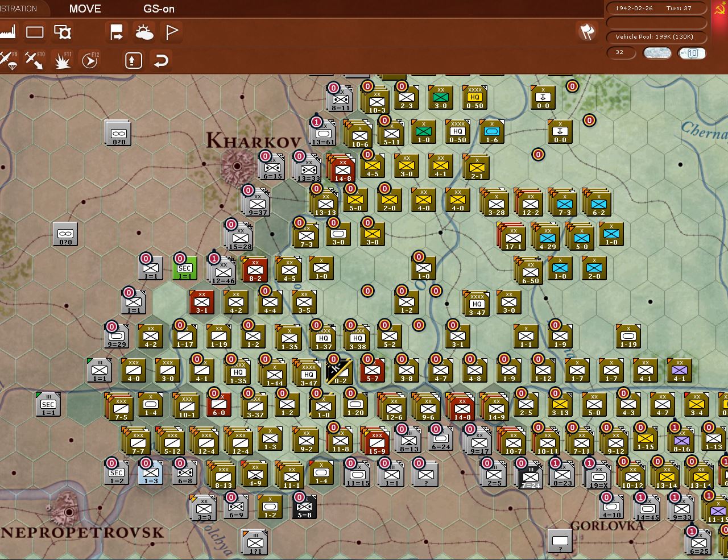Open the production factory screen icon
Image resolution: width=728 pixels, height=560 pixels.
[8, 32]
